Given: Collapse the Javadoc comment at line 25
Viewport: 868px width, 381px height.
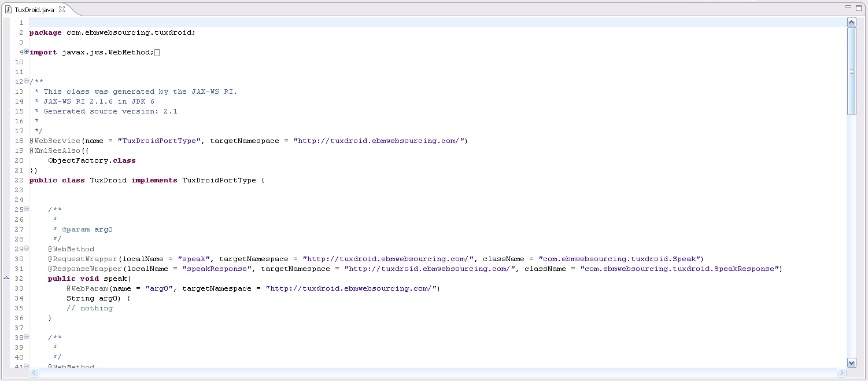Looking at the screenshot, I should [x=26, y=209].
